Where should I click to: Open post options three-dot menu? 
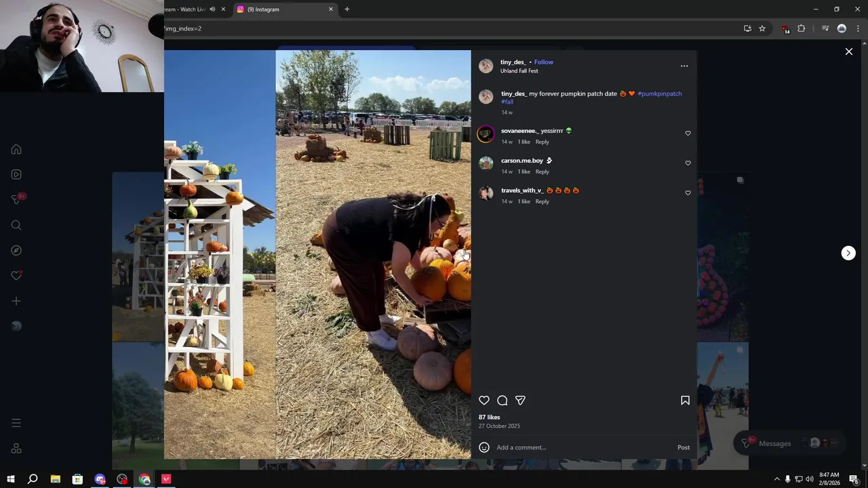coord(684,66)
